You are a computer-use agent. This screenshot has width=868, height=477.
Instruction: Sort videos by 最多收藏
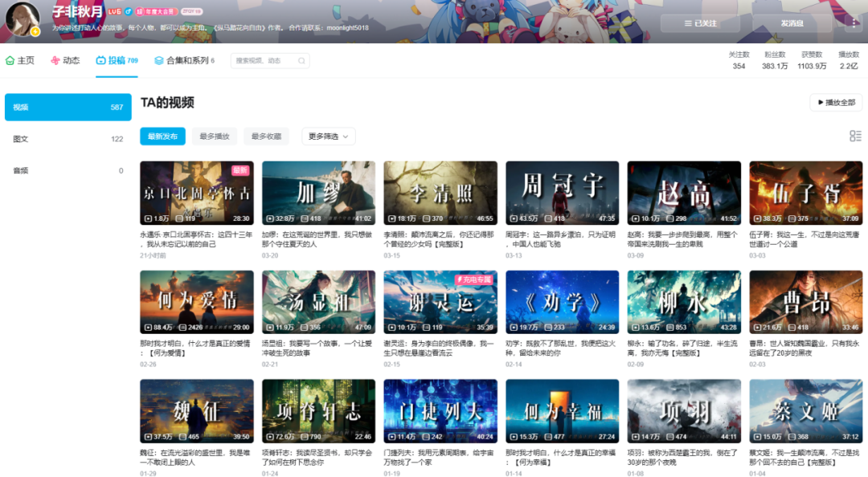tap(266, 137)
